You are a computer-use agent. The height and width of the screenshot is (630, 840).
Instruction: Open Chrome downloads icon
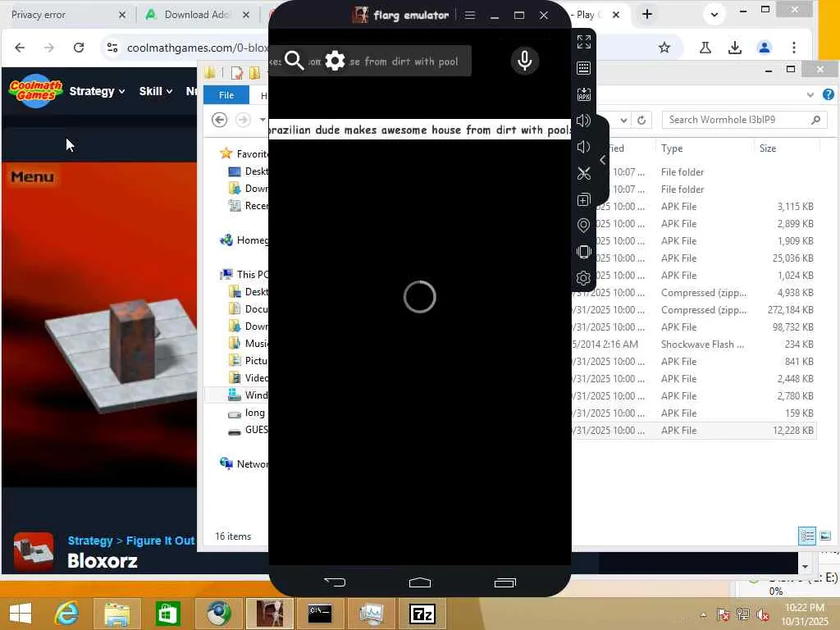coord(735,48)
